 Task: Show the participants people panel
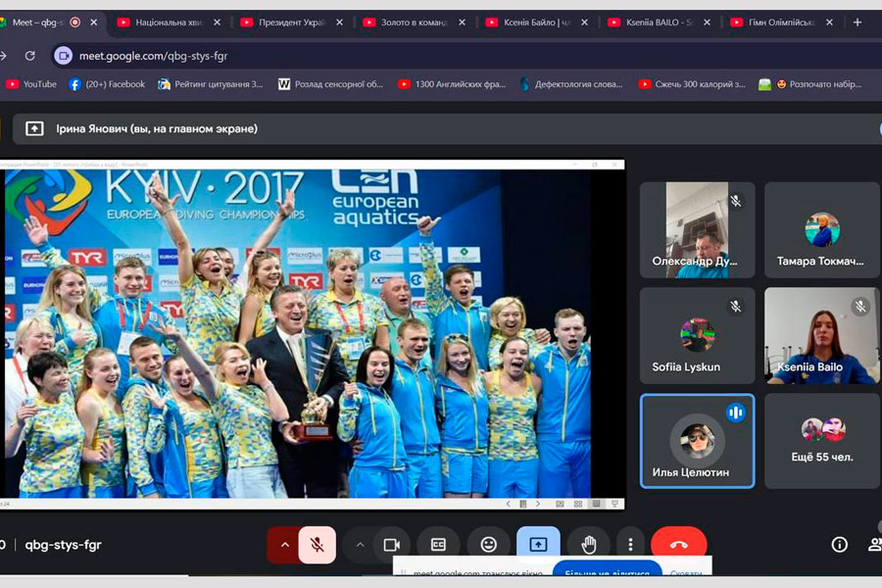[874, 545]
